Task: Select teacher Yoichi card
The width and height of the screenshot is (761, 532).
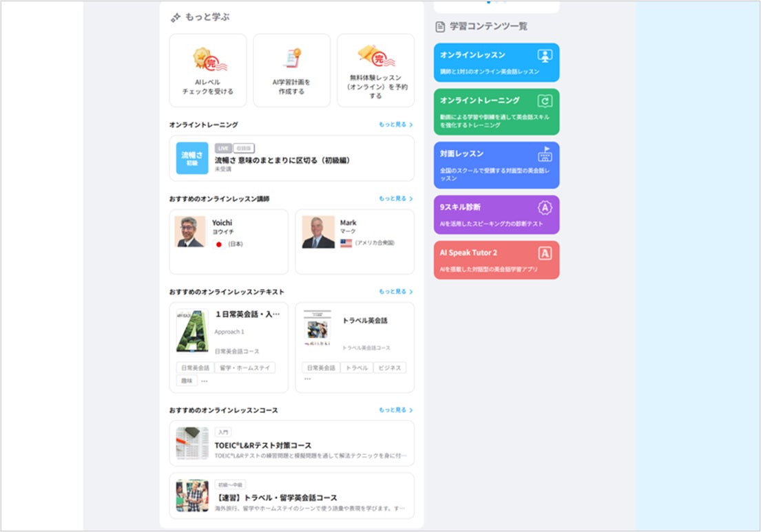Action: tap(229, 242)
